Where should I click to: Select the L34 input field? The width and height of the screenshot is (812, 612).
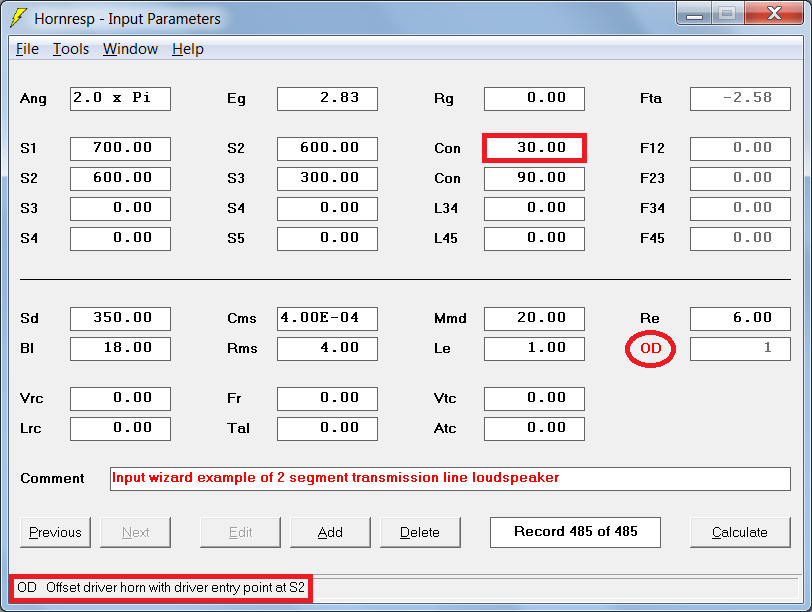click(x=534, y=209)
